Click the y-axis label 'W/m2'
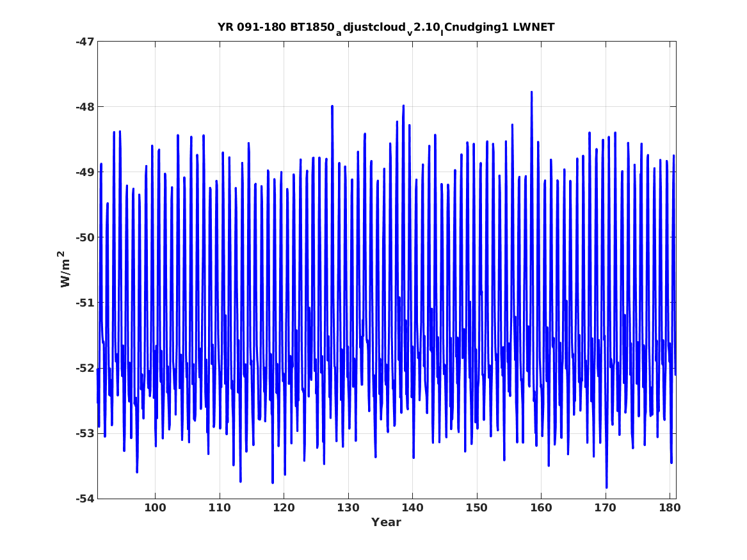Screen dimensions: 747x560 64,269
